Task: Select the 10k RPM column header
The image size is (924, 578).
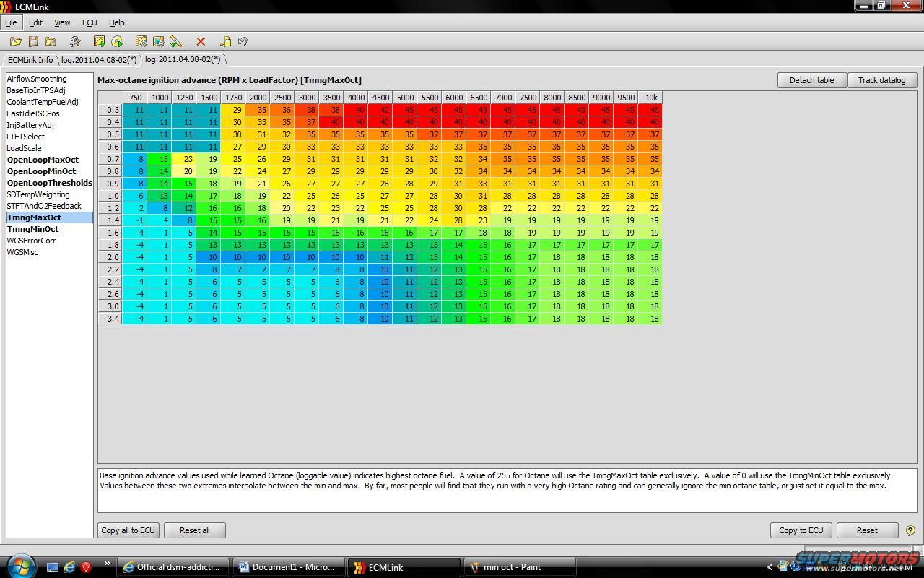Action: coord(651,98)
